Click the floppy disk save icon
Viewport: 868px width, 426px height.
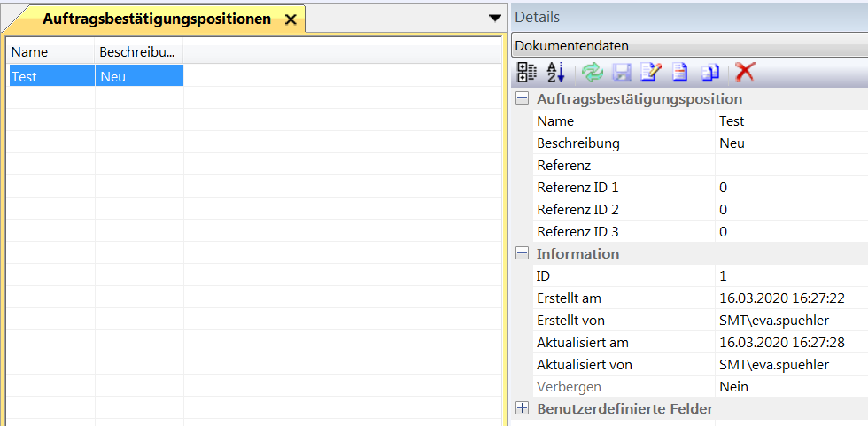click(622, 73)
